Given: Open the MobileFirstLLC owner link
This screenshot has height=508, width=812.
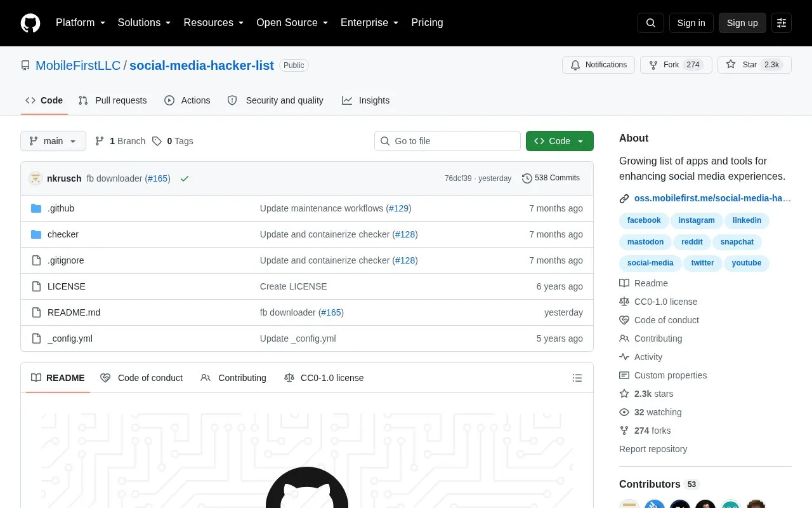Looking at the screenshot, I should point(78,65).
